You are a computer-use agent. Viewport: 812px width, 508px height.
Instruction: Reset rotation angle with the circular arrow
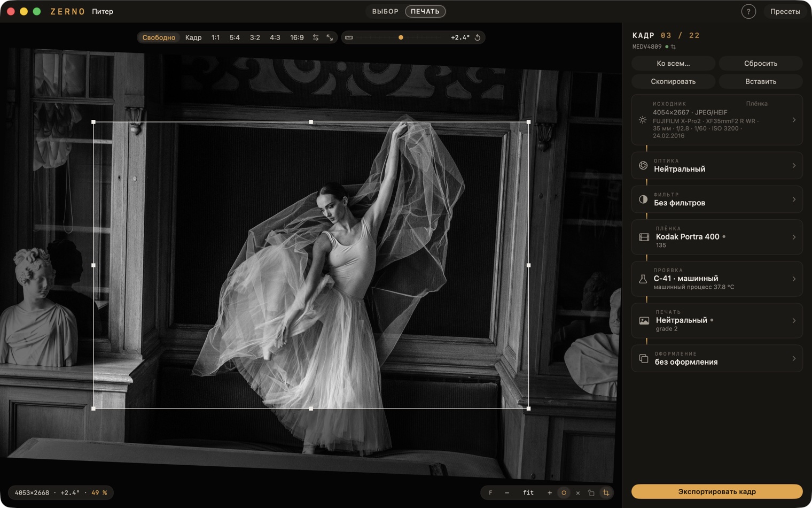click(478, 37)
